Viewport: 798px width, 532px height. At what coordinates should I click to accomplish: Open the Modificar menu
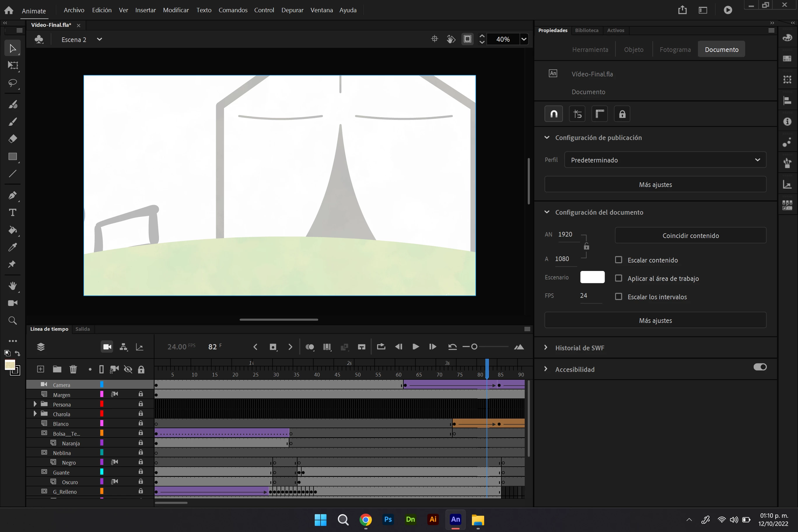coord(176,10)
